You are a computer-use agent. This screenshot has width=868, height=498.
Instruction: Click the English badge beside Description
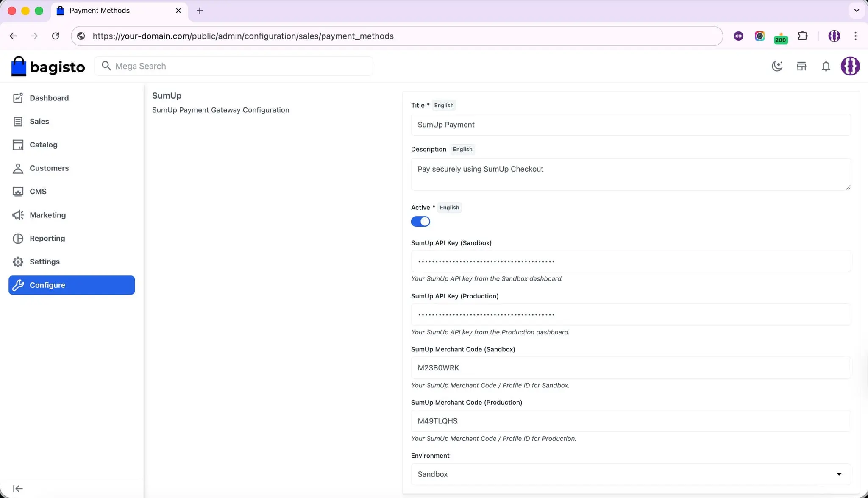[462, 149]
